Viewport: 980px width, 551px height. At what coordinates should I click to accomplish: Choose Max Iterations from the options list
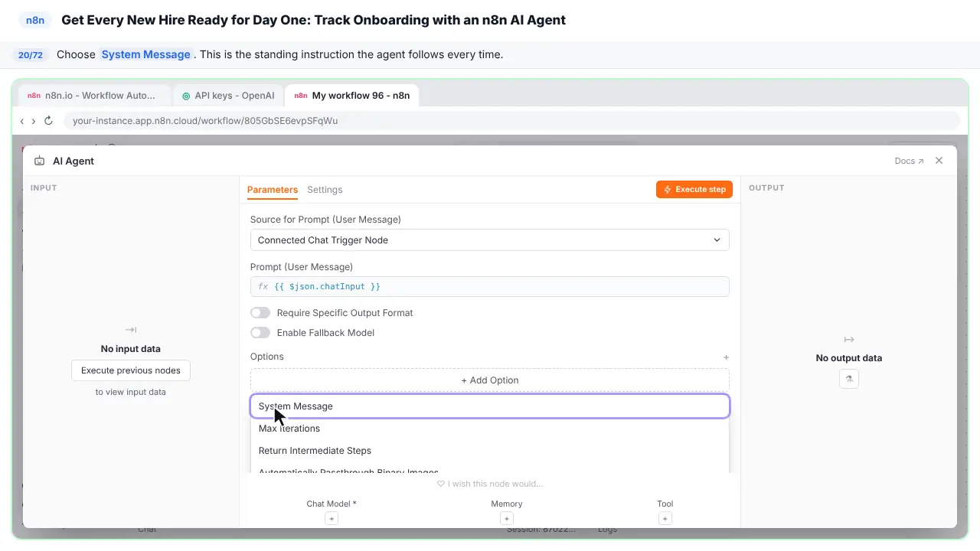(x=490, y=429)
